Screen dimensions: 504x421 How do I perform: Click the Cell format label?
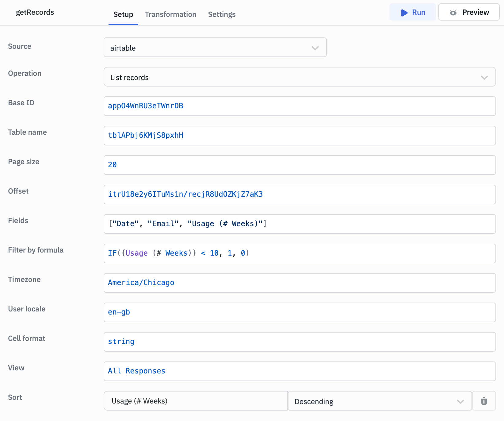click(26, 338)
